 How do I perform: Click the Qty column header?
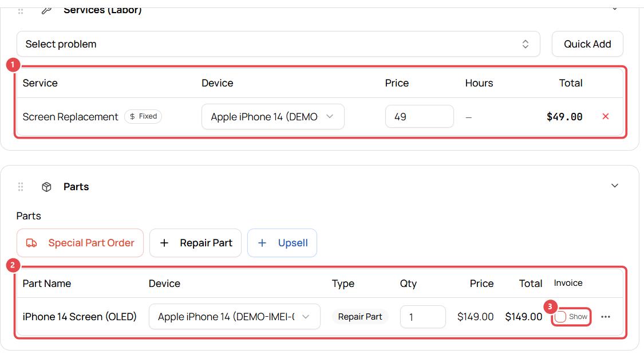coord(408,284)
